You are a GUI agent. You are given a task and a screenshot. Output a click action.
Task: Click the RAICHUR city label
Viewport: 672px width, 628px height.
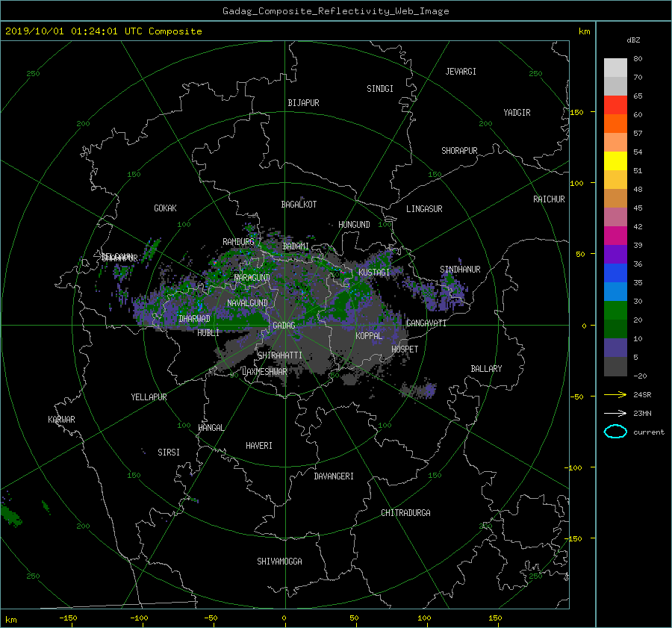pos(549,199)
